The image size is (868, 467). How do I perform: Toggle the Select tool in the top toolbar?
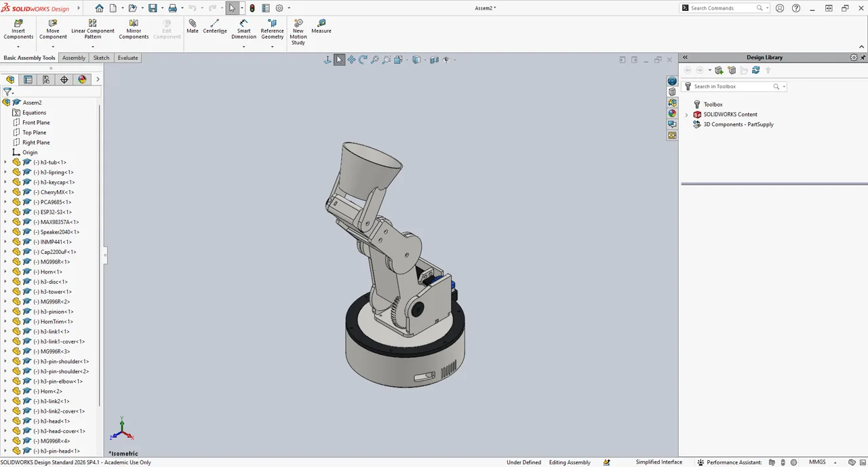232,8
